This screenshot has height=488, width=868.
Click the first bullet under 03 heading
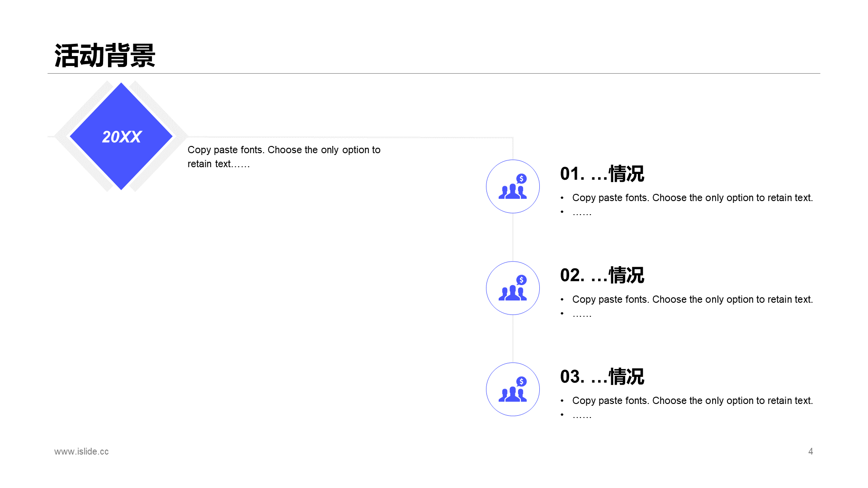[x=692, y=401]
